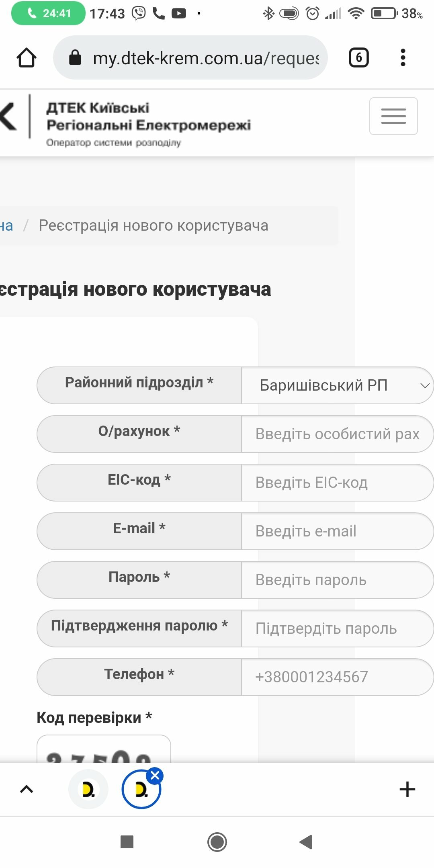Close the active DTEK tab thumbnail

155,776
